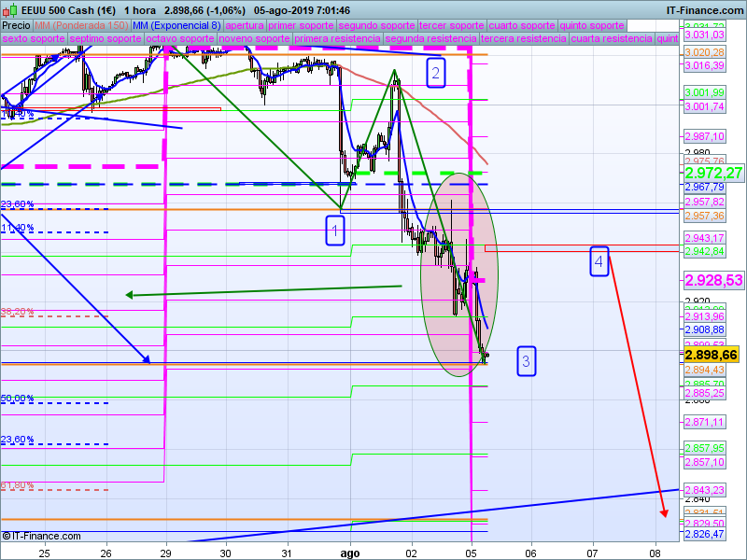The width and height of the screenshot is (747, 560).
Task: Select annotation box number 1
Action: click(x=336, y=230)
